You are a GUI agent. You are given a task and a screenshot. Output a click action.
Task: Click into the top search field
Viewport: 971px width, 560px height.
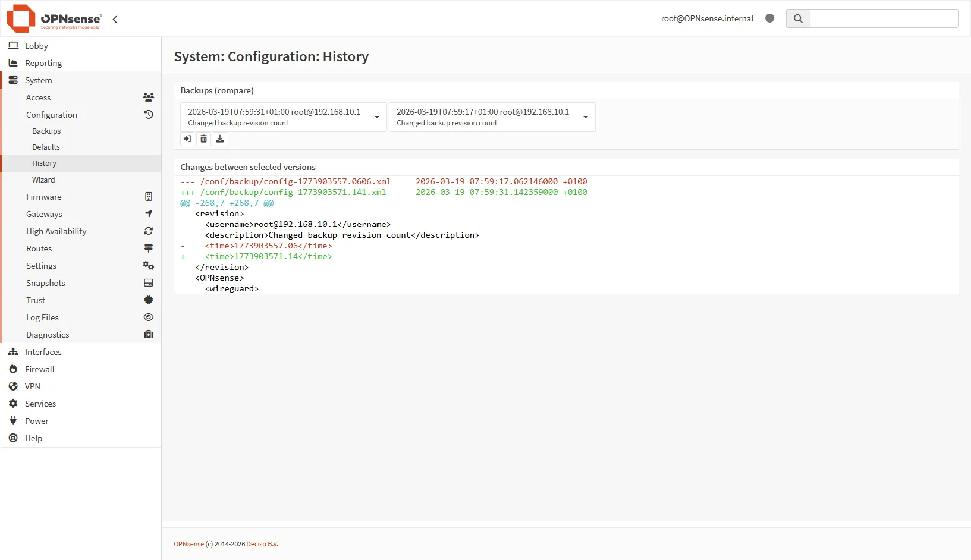[x=884, y=18]
